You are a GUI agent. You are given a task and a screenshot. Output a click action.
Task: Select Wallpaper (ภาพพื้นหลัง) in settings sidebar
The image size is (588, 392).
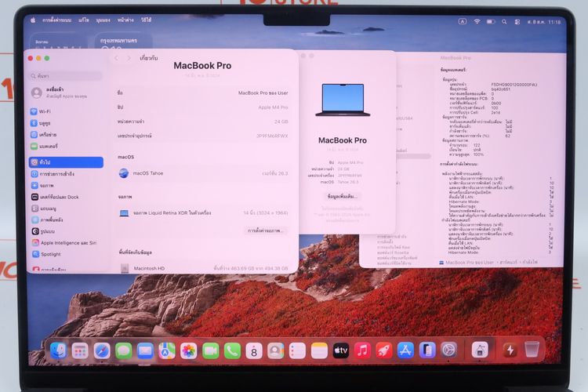tap(66, 220)
